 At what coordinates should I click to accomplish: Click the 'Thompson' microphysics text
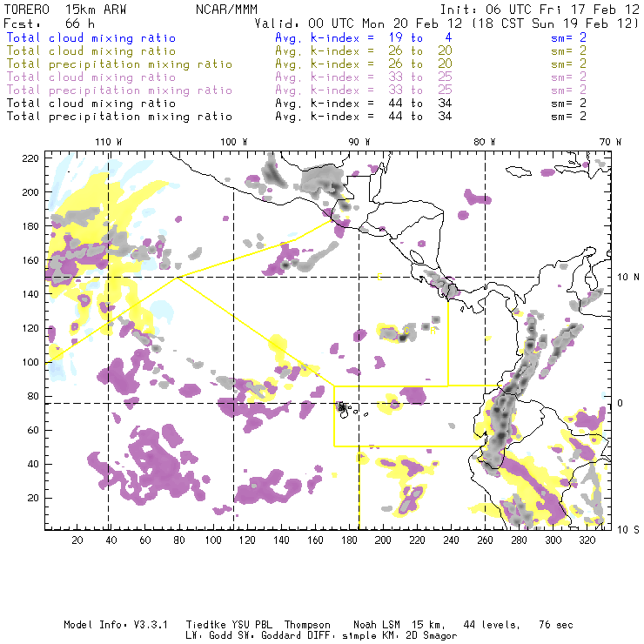pyautogui.click(x=307, y=625)
